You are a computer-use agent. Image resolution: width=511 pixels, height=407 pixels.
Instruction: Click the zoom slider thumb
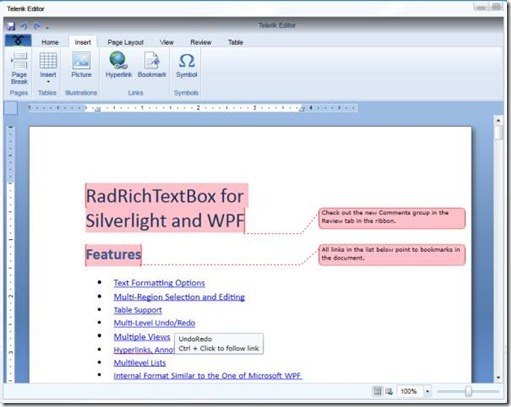tap(468, 391)
